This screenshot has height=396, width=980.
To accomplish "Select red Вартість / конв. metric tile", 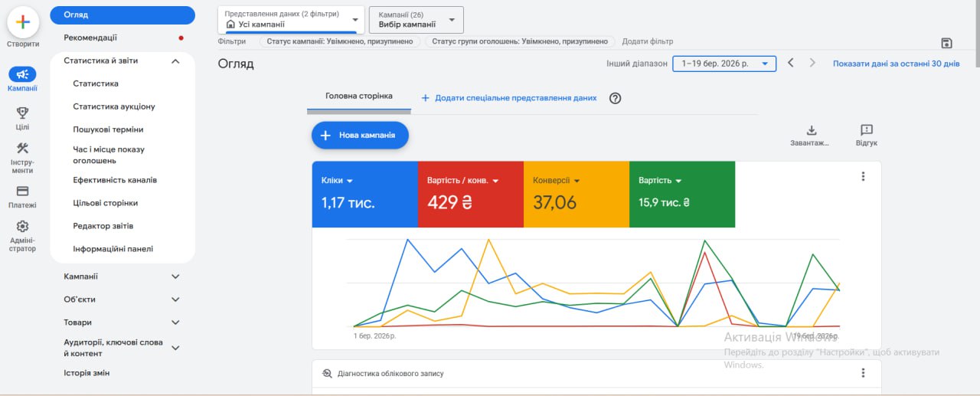I will [470, 195].
